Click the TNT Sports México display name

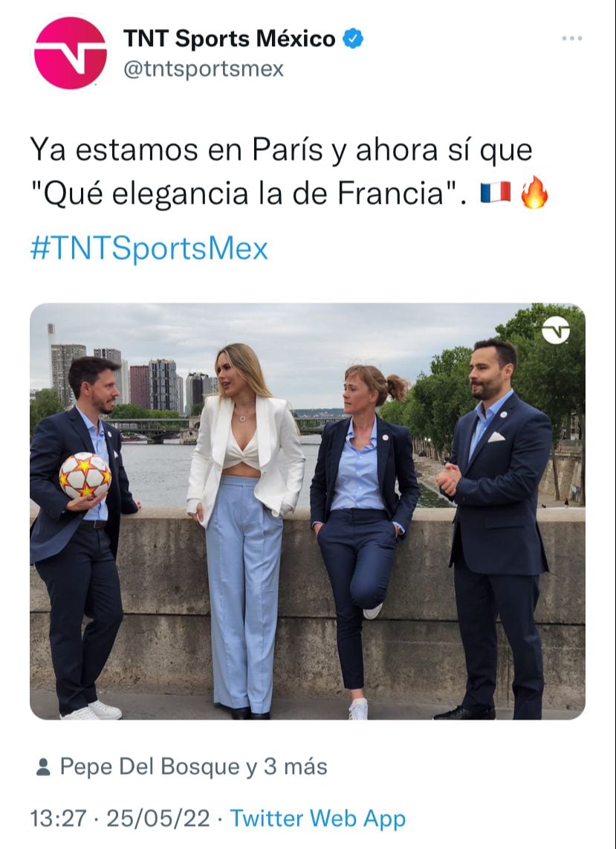coord(229,39)
